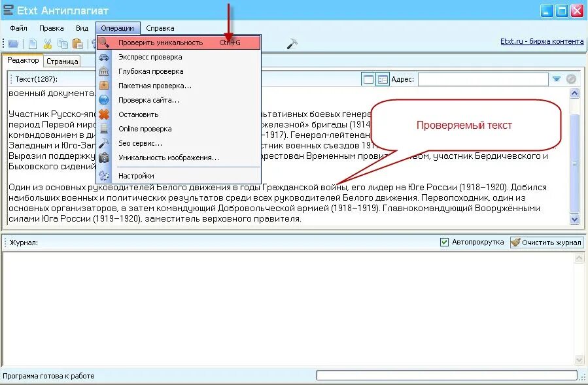Choose Пакетная проверка… menu item
This screenshot has width=588, height=385.
[179, 86]
